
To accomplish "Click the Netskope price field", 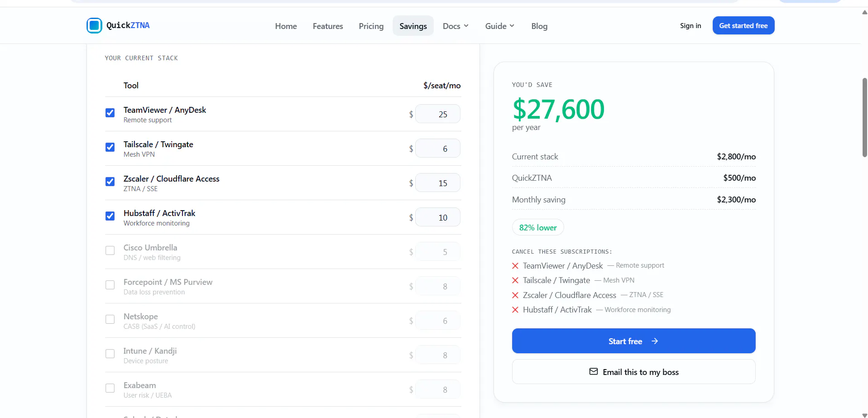I will [438, 321].
